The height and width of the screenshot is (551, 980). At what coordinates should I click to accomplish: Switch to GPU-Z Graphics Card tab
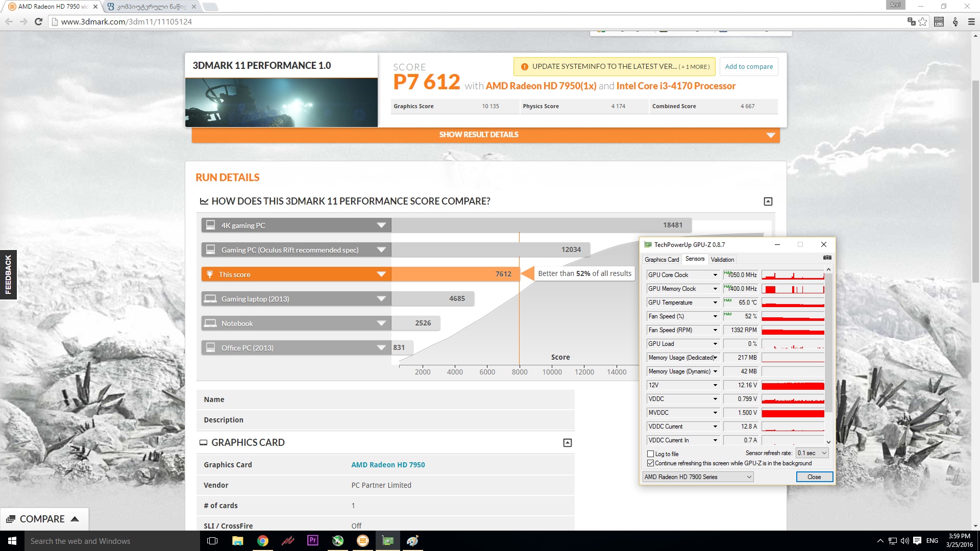661,260
